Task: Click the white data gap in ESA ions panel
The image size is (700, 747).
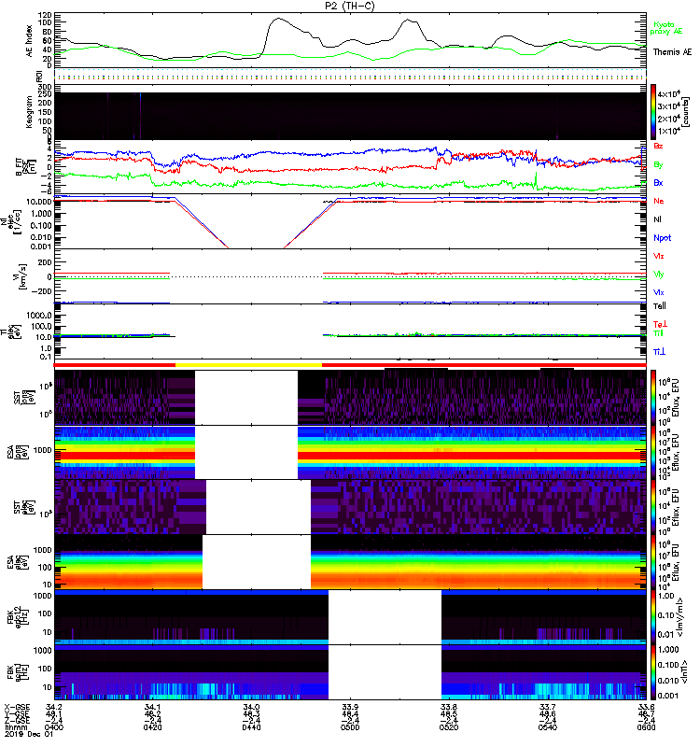Action: 246,453
